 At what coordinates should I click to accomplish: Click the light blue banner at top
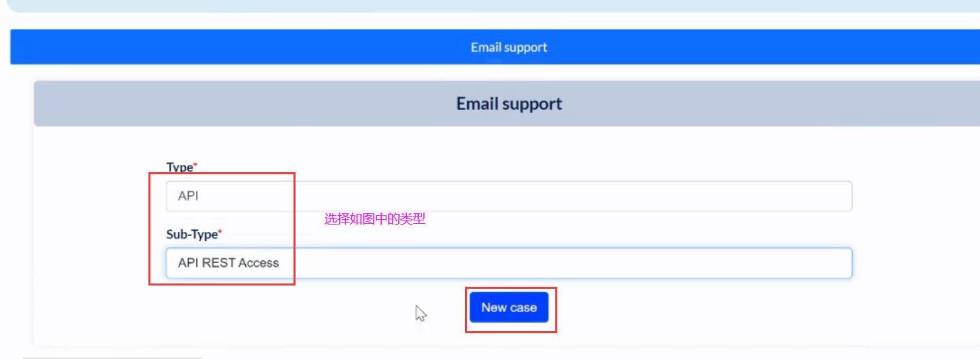pyautogui.click(x=495, y=5)
